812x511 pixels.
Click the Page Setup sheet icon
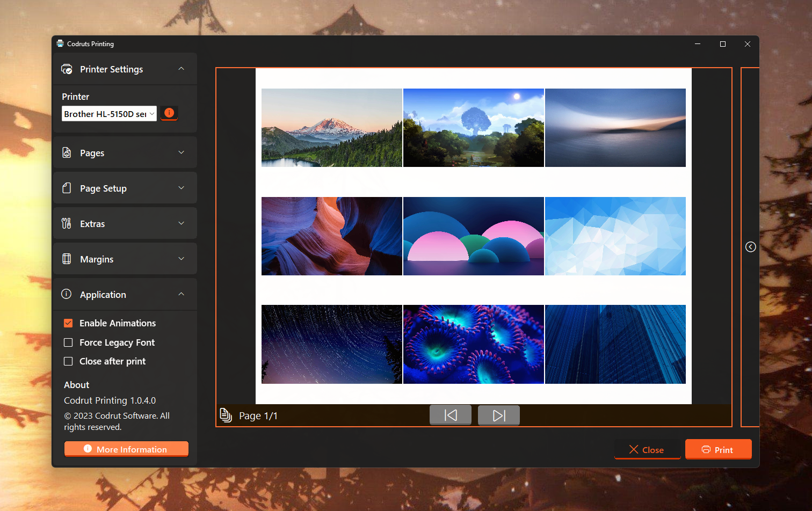click(67, 188)
